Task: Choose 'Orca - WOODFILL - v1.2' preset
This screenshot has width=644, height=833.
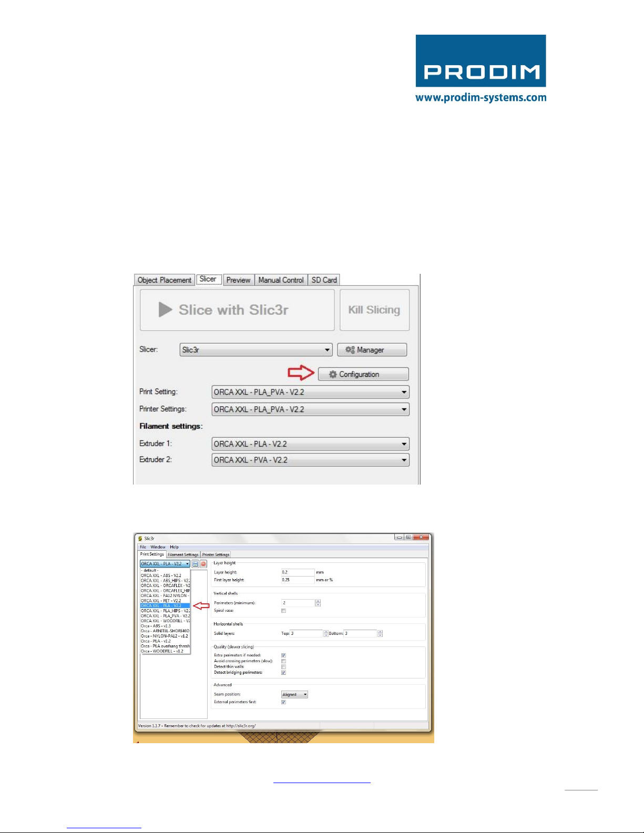Action: (x=165, y=651)
